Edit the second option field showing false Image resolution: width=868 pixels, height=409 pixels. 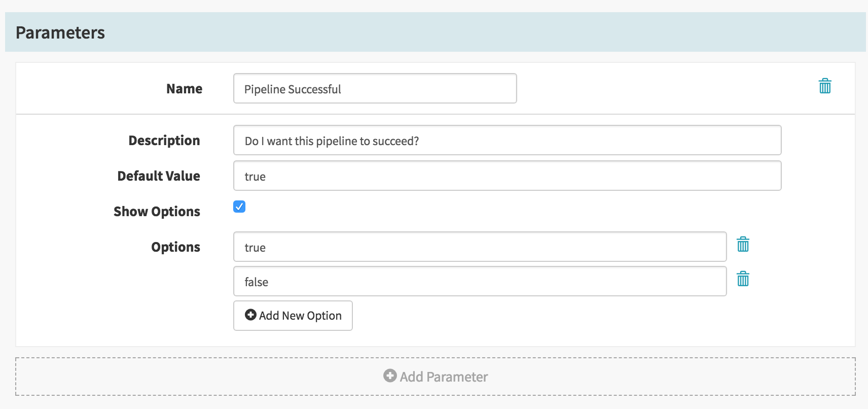(x=480, y=282)
